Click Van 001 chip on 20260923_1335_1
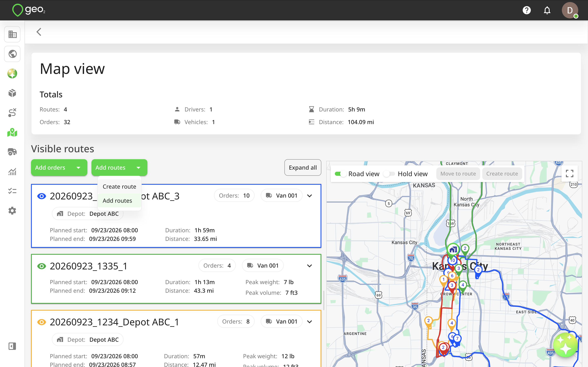The height and width of the screenshot is (367, 588). click(263, 266)
